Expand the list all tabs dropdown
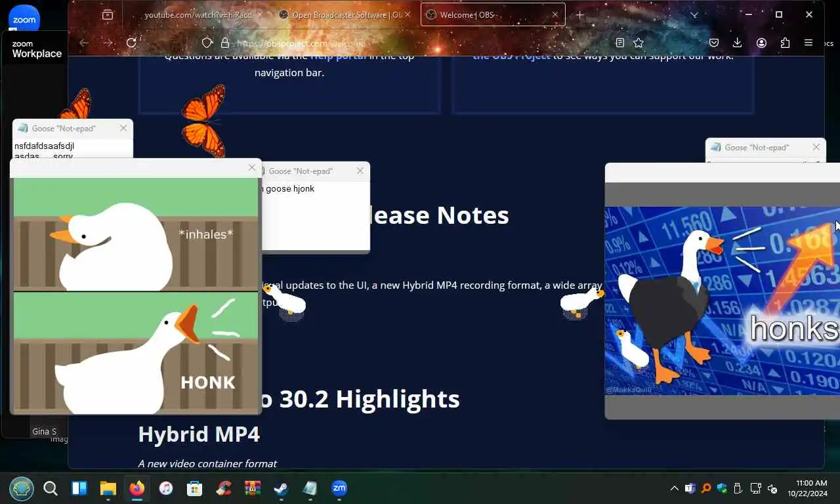840x504 pixels. [x=694, y=14]
